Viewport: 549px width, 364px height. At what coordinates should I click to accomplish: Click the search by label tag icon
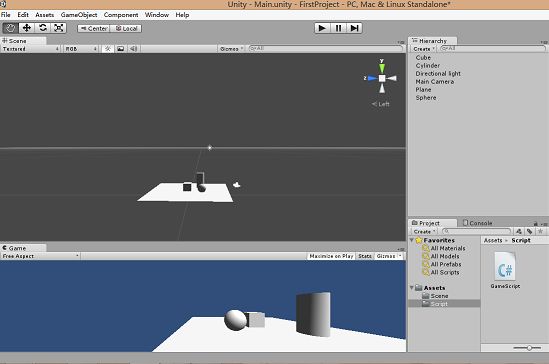click(x=530, y=231)
